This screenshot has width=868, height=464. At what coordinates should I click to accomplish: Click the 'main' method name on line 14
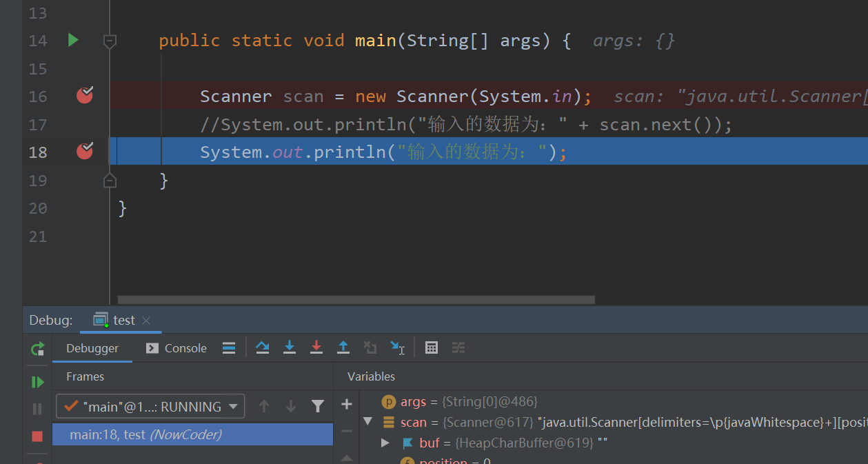375,41
